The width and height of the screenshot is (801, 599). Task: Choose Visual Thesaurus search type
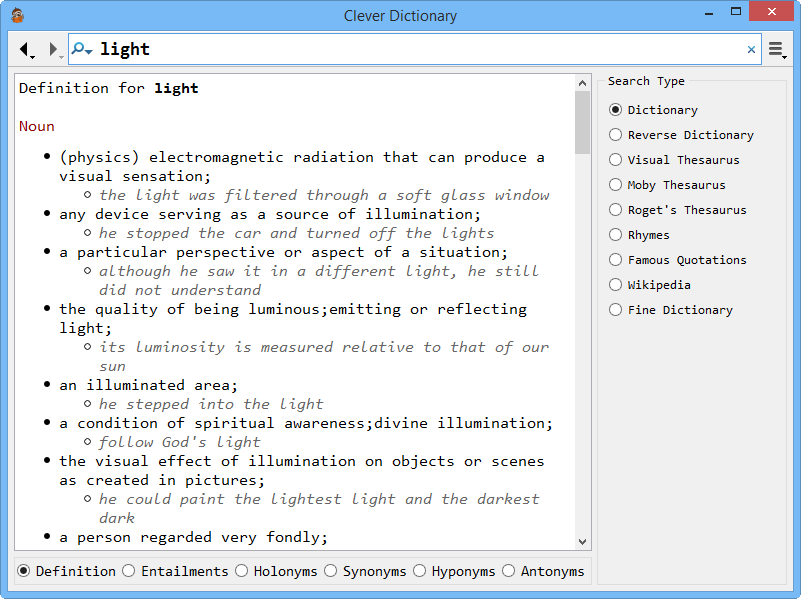click(x=674, y=160)
